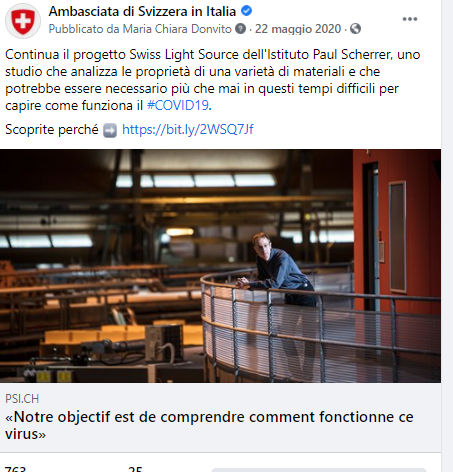Viewport: 453px width, 472px height.
Task: Select the #COVID19 hashtag
Action: (x=178, y=106)
